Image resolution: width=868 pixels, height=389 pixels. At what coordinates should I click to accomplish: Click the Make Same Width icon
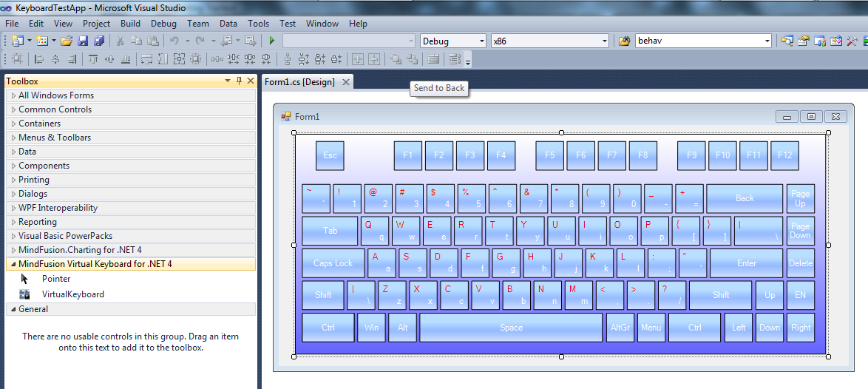click(146, 58)
